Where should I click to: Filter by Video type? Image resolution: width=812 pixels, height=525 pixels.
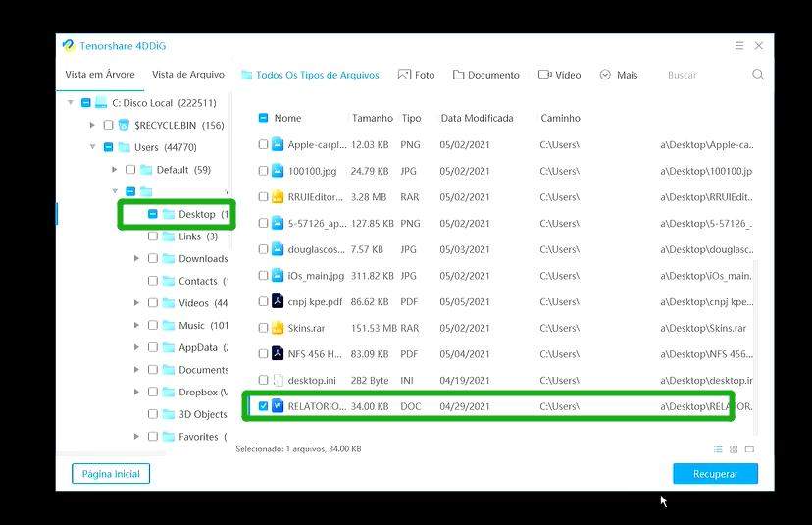pyautogui.click(x=559, y=75)
